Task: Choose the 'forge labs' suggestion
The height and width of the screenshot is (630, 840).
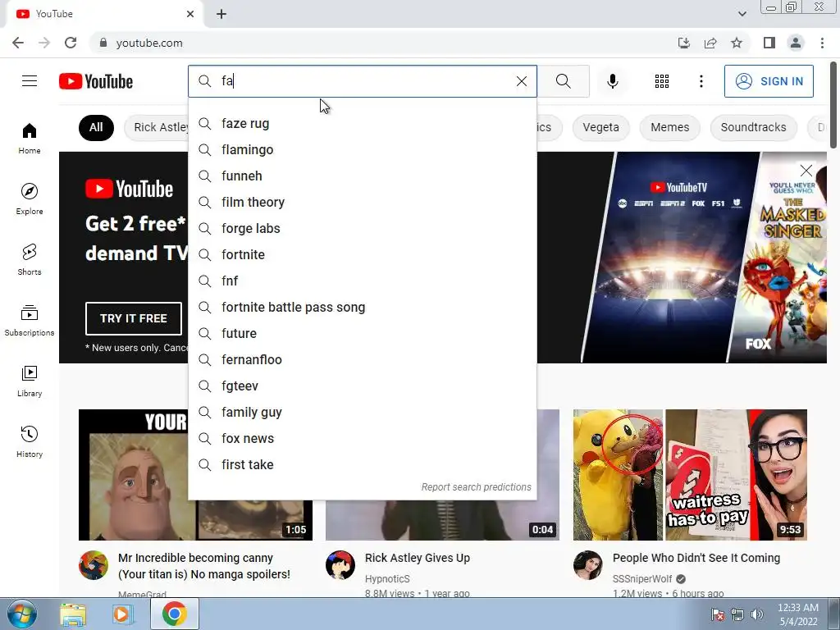Action: pos(362,229)
